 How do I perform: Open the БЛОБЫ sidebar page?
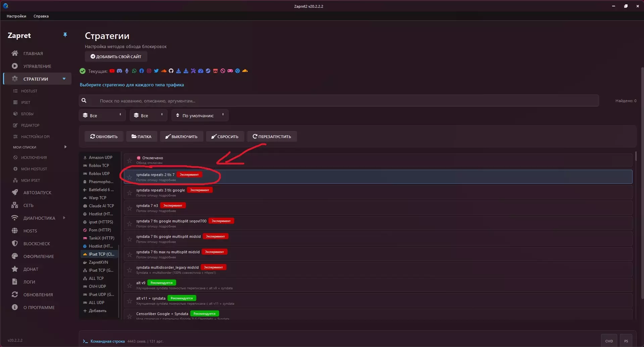[x=27, y=114]
